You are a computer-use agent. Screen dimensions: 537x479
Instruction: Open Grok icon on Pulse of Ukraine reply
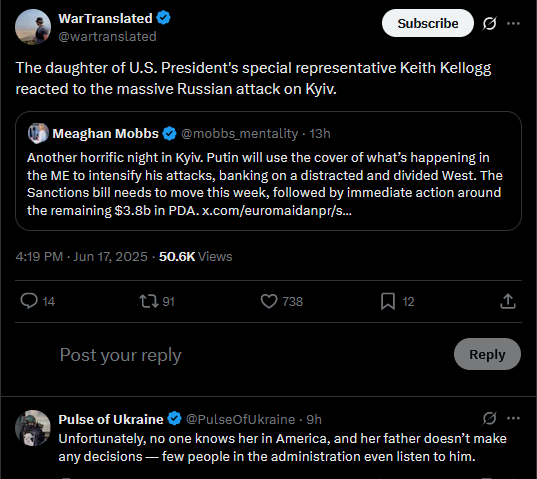coord(489,418)
